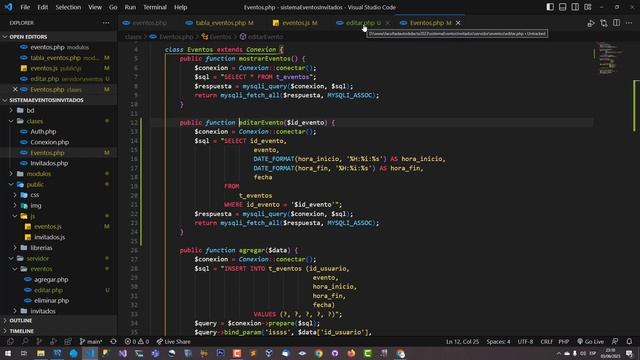Expand the TIMELINE section
This screenshot has height=360, width=640.
tap(58, 331)
